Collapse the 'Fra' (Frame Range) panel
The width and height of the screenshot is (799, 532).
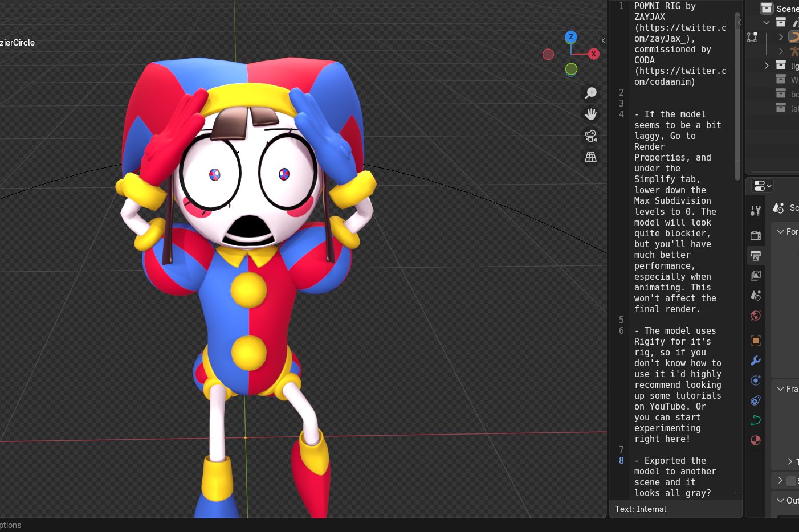tap(781, 389)
